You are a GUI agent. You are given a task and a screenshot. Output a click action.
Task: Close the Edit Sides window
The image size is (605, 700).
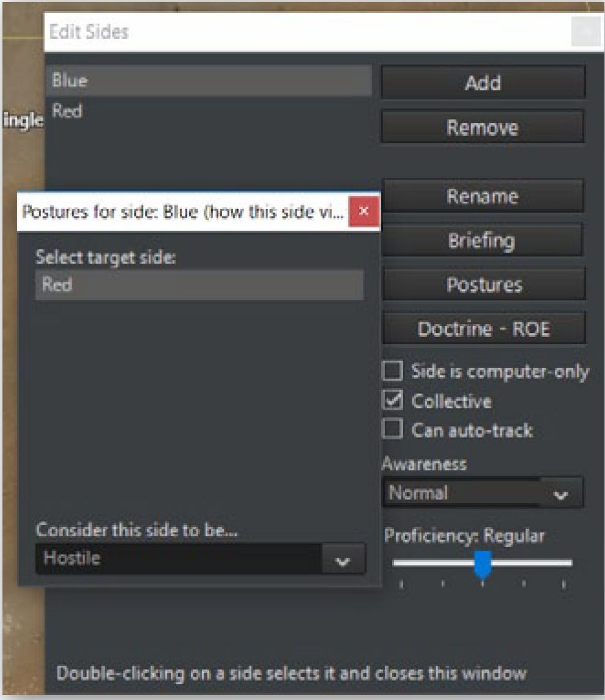[586, 31]
